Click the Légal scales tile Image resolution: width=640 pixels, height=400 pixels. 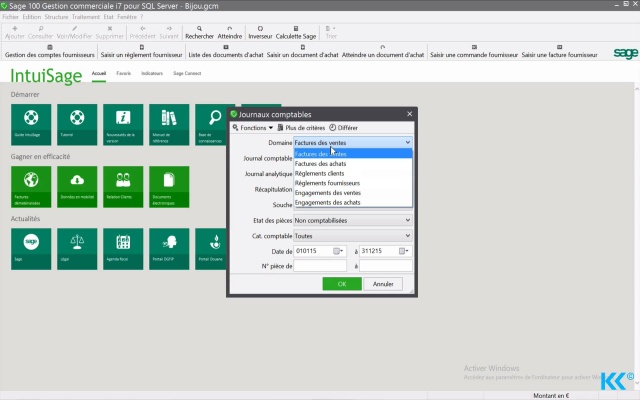pyautogui.click(x=75, y=248)
